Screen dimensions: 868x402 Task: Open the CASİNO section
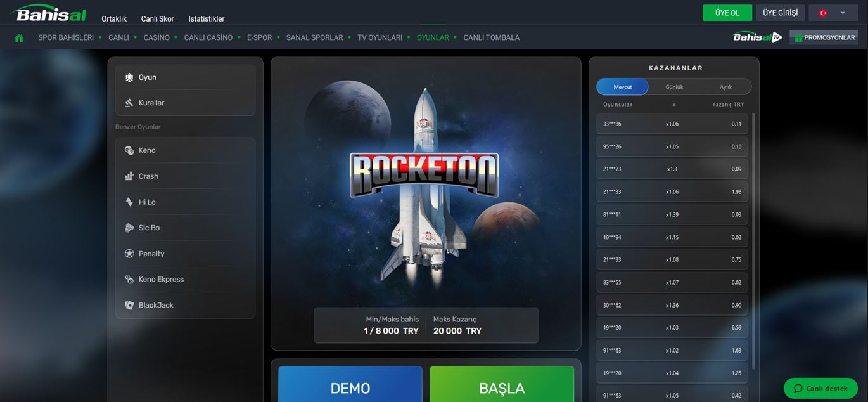click(156, 38)
